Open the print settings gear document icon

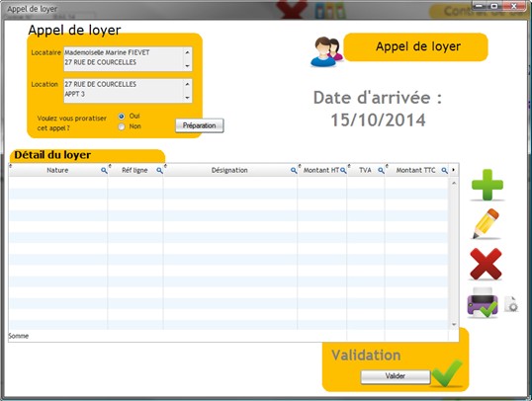pos(511,304)
